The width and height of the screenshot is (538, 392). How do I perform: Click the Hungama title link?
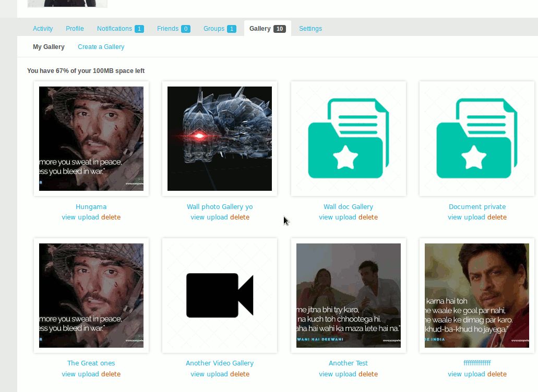(x=91, y=206)
